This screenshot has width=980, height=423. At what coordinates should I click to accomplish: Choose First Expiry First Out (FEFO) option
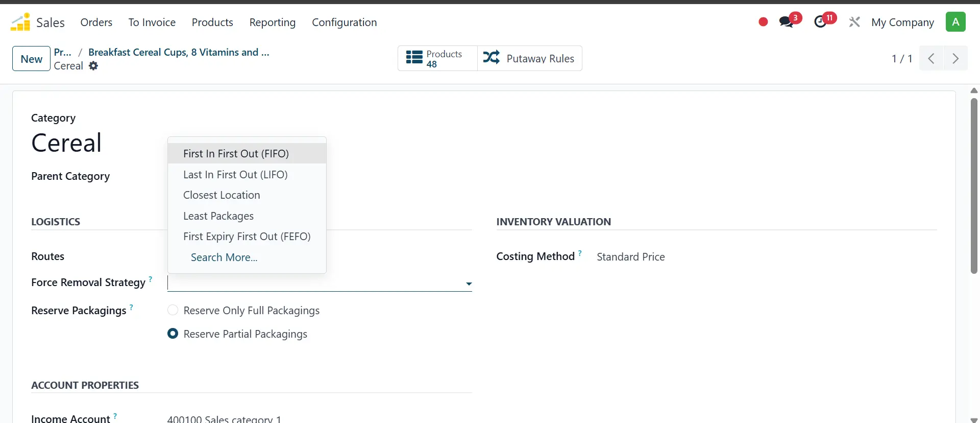pos(247,237)
